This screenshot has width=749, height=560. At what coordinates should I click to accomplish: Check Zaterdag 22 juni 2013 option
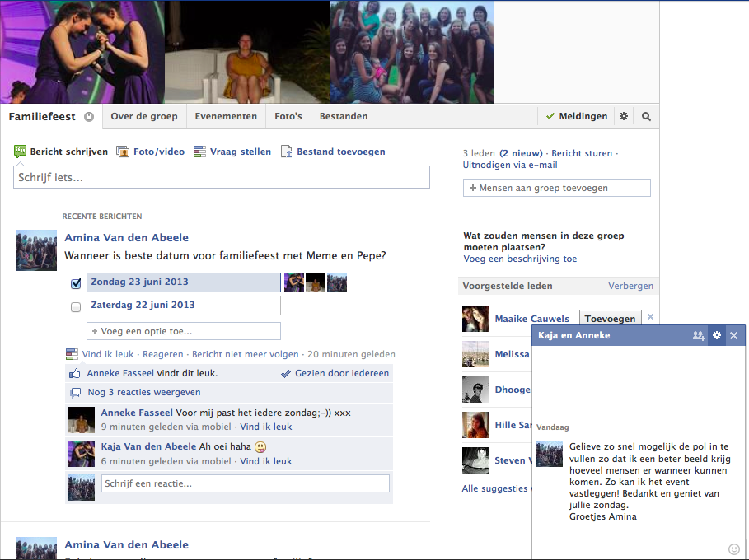click(76, 306)
